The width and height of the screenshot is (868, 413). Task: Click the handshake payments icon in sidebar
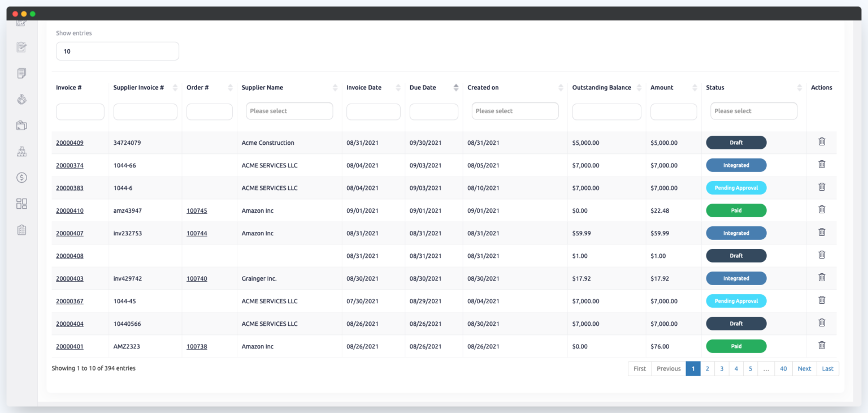click(x=21, y=99)
